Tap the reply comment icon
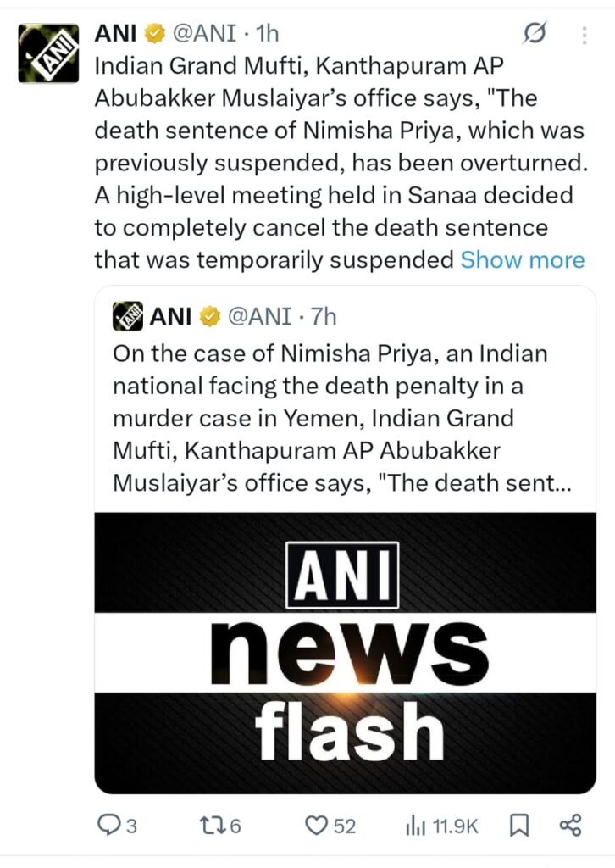 [108, 826]
